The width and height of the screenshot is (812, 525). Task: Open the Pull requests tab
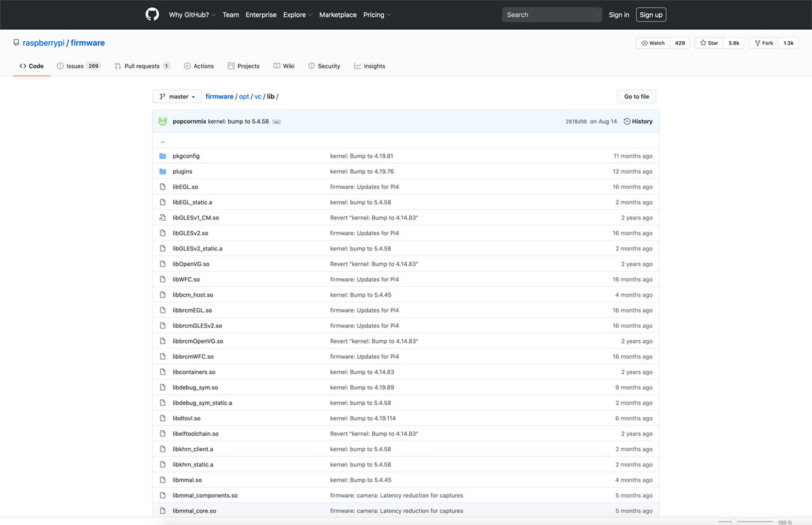[142, 66]
